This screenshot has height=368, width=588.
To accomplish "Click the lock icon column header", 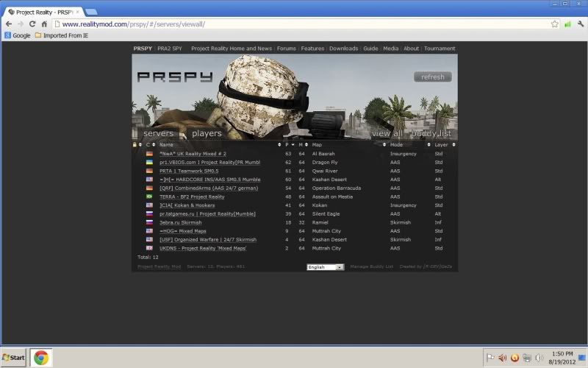I will point(135,145).
